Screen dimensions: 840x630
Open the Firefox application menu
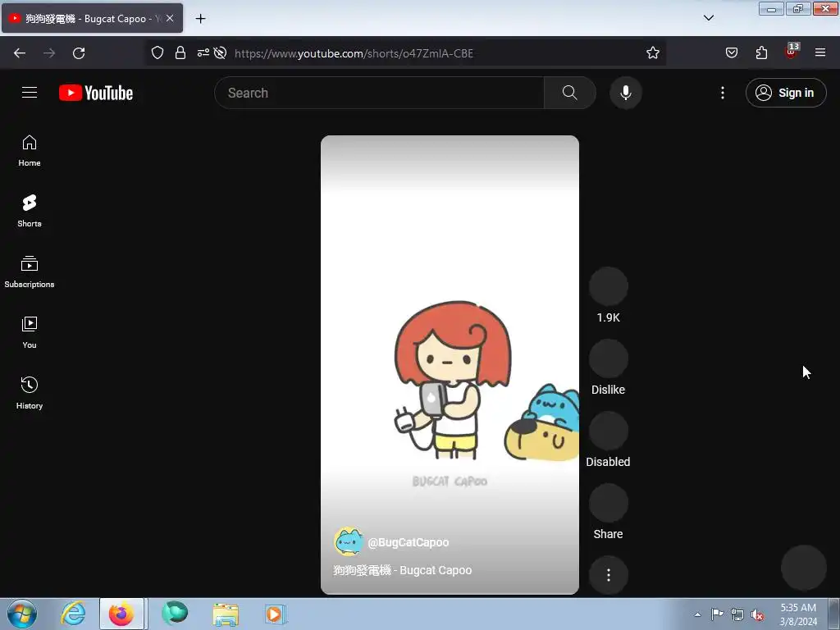tap(820, 52)
